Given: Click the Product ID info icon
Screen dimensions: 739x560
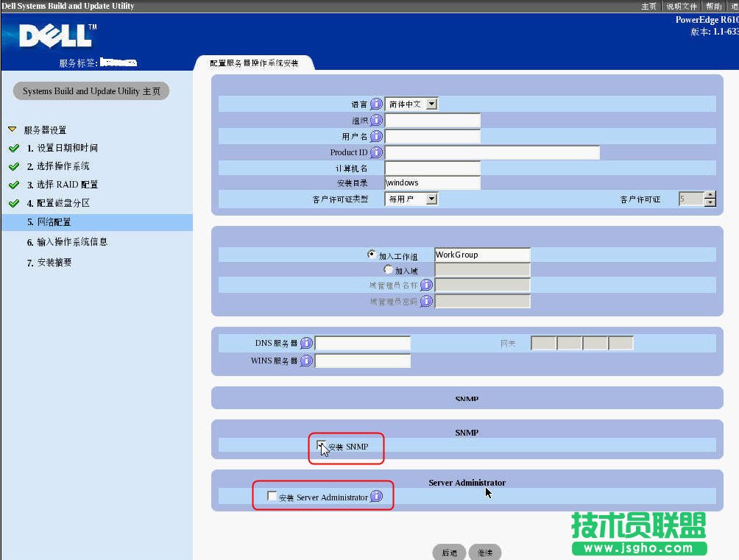Looking at the screenshot, I should click(x=377, y=152).
